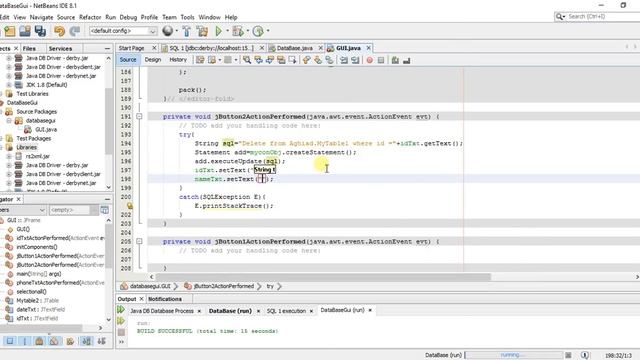Click the running progress bar in status bar
The height and width of the screenshot is (360, 640).
point(512,355)
